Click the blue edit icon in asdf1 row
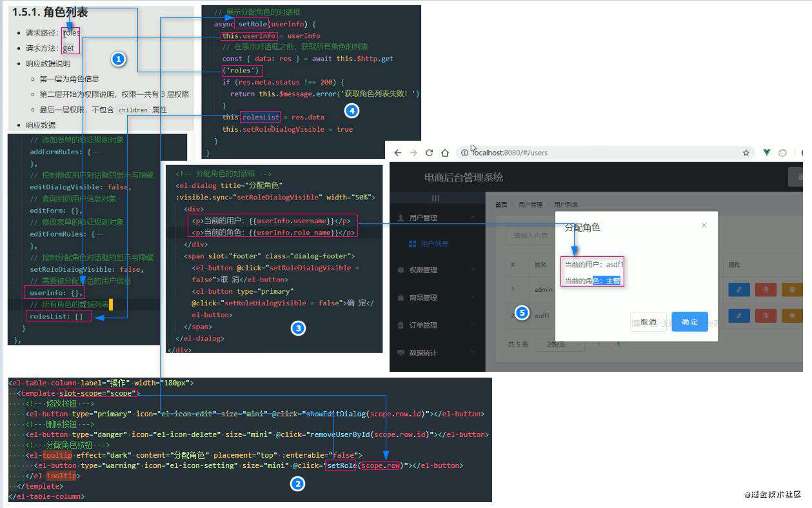The image size is (812, 508). click(738, 315)
